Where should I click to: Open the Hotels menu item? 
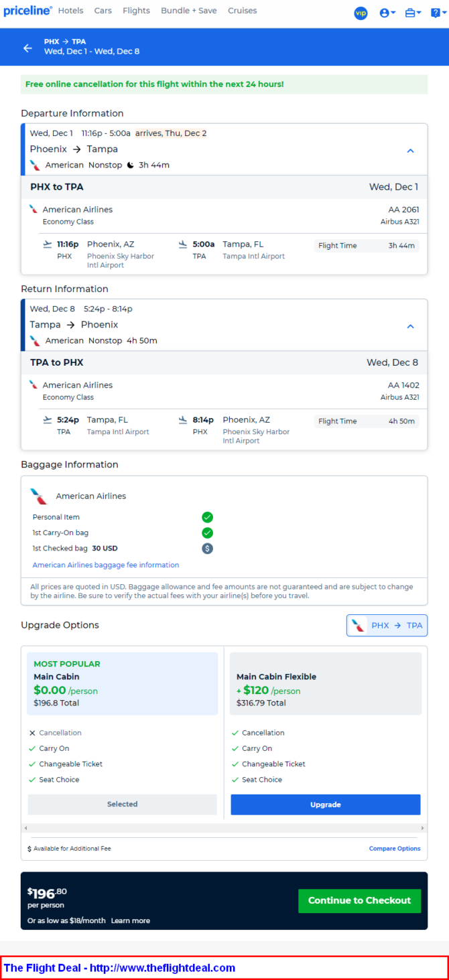point(71,11)
